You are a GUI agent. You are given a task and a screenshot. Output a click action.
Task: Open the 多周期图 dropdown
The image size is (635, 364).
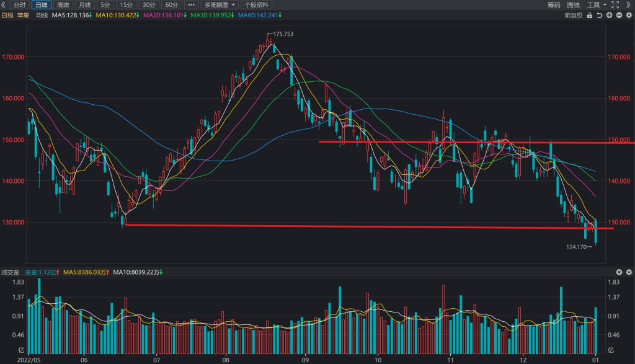click(219, 5)
